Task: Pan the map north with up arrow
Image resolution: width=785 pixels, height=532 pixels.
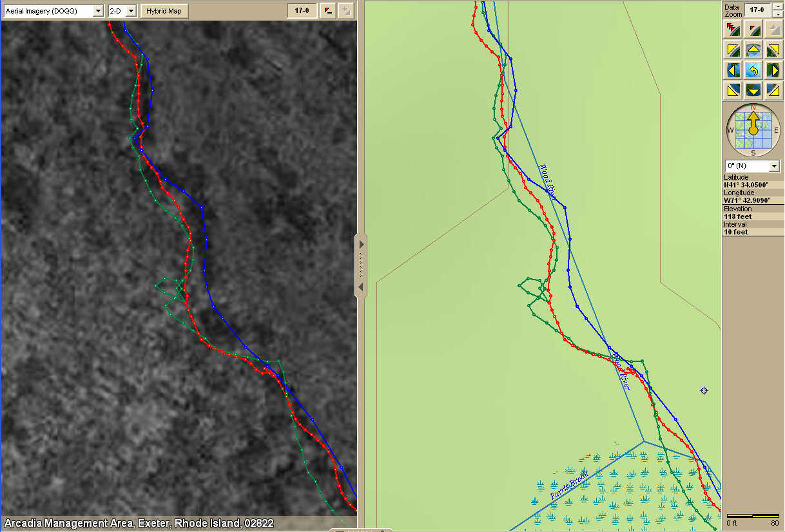Action: (x=753, y=49)
